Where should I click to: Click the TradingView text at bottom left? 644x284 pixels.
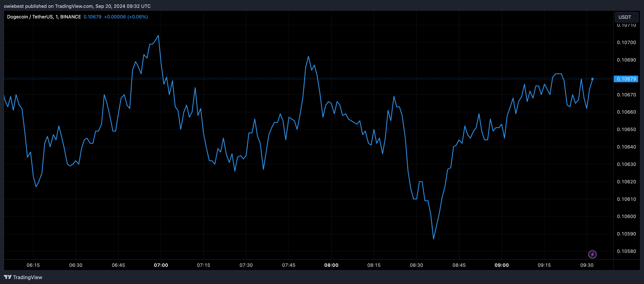click(x=27, y=277)
